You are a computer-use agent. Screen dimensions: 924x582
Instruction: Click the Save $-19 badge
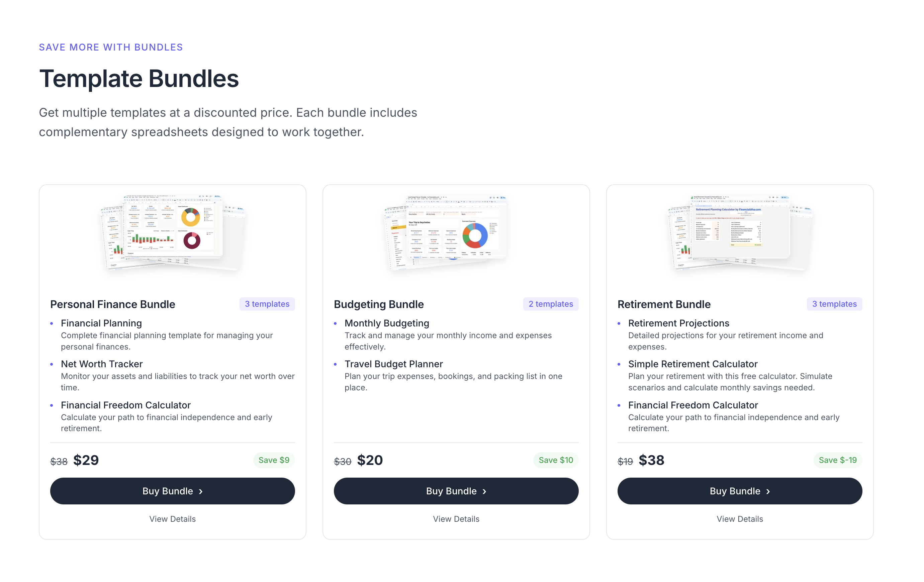tap(837, 460)
